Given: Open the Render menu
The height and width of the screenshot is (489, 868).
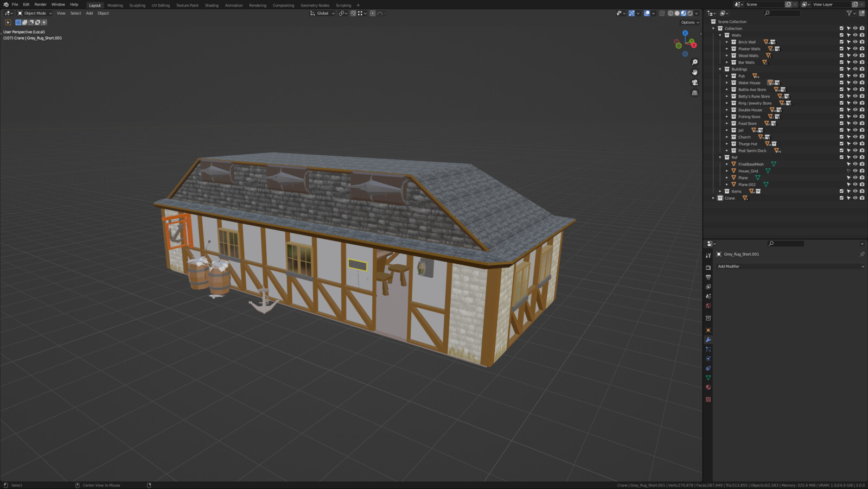Looking at the screenshot, I should pos(41,4).
